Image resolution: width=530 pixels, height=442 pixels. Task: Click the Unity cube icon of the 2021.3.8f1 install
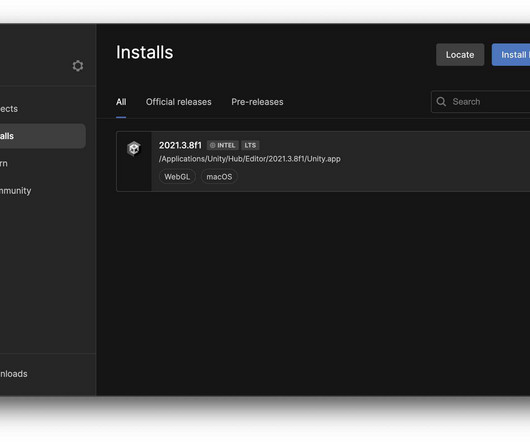[x=134, y=148]
